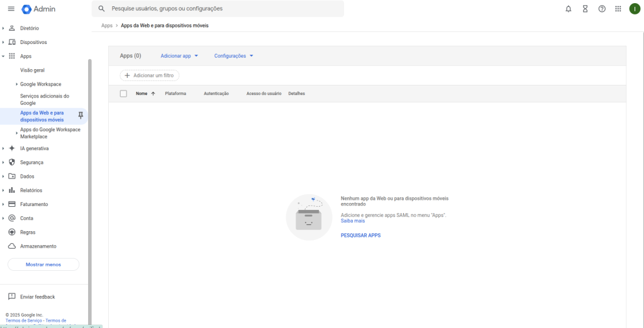644x328 pixels.
Task: Click the Mostrar menos button
Action: 43,265
